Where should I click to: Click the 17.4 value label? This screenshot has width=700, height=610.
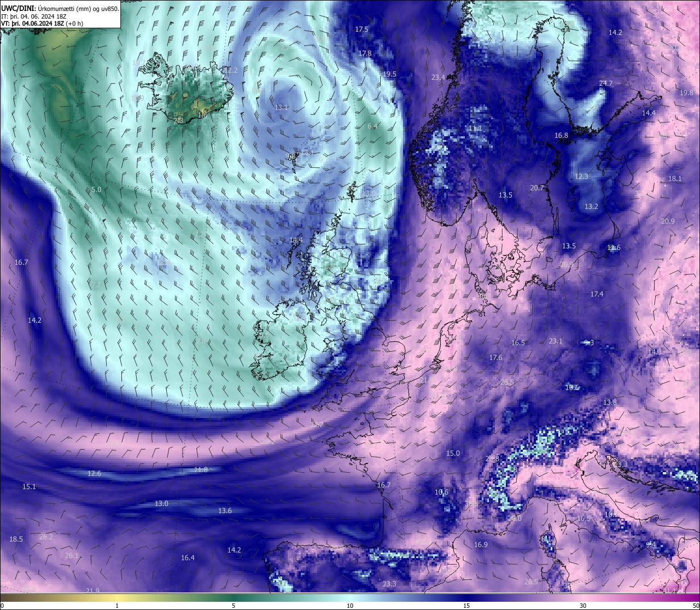(x=597, y=294)
